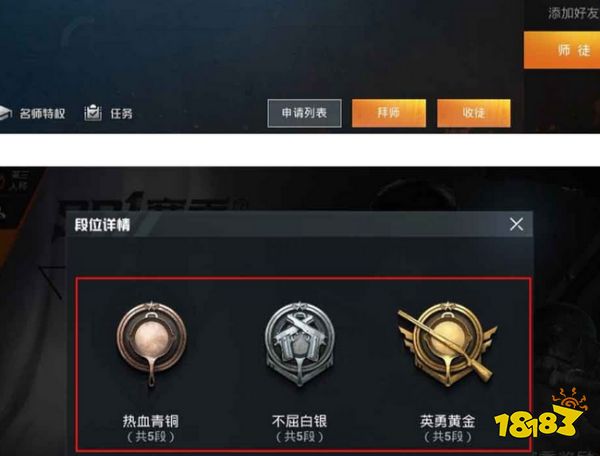600x456 pixels.
Task: Tap the 任务 clipboard checkmark icon
Action: point(93,113)
